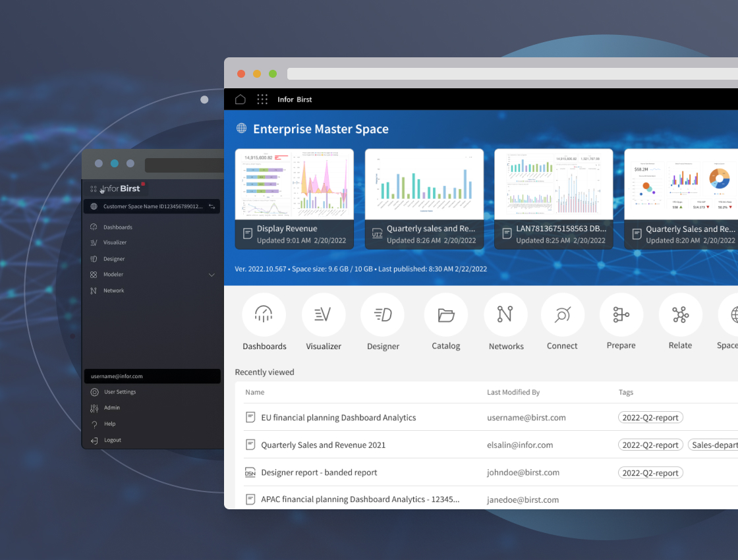Select Network in dark sidebar menu
This screenshot has height=560, width=738.
(x=113, y=291)
